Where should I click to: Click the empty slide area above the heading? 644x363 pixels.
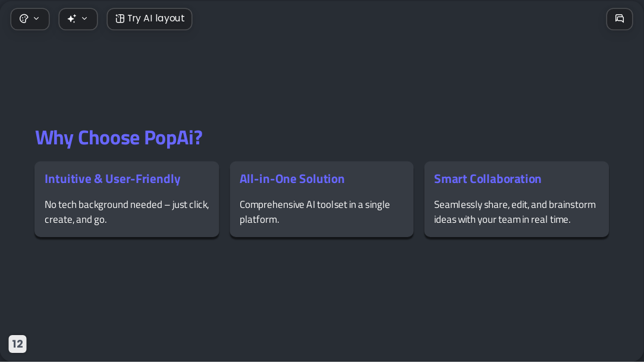click(322, 78)
